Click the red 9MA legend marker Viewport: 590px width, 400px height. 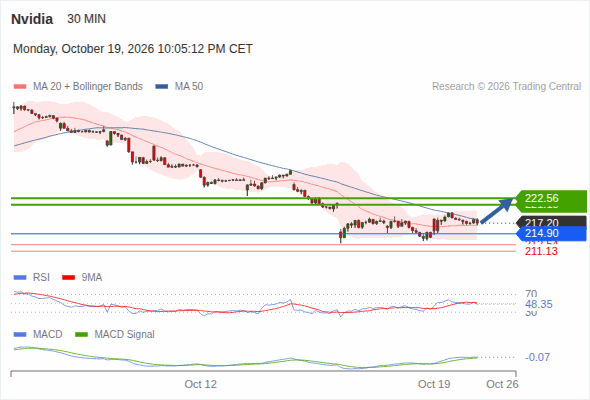(68, 278)
